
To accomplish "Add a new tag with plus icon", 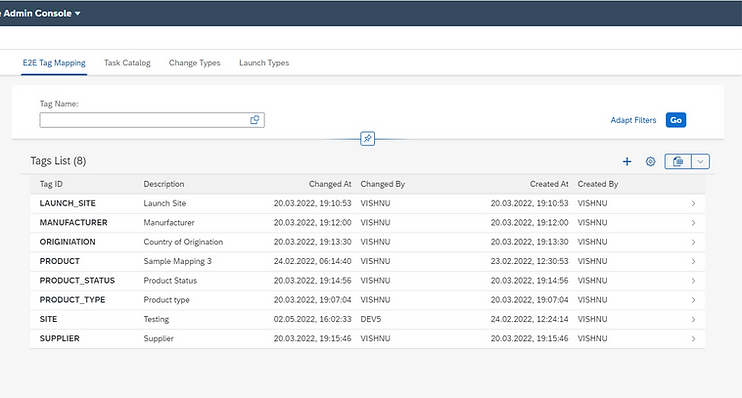I will point(627,161).
